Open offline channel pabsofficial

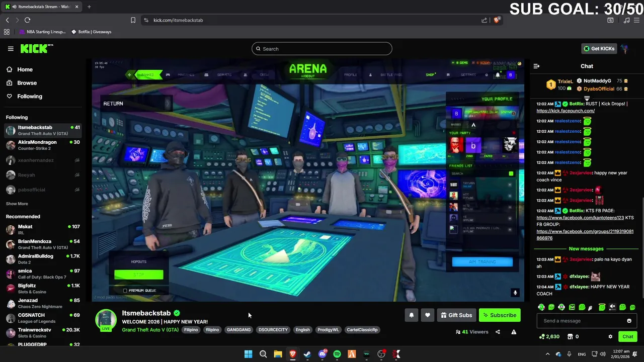tap(43, 190)
